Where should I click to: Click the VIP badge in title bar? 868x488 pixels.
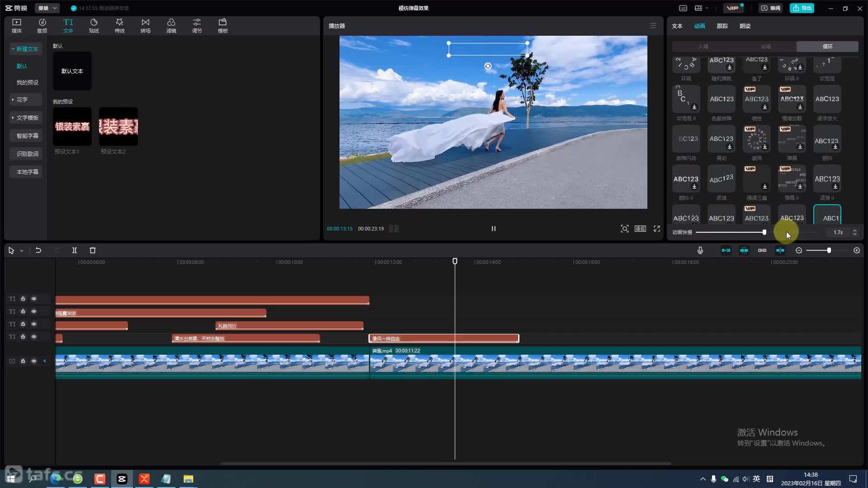click(x=733, y=8)
